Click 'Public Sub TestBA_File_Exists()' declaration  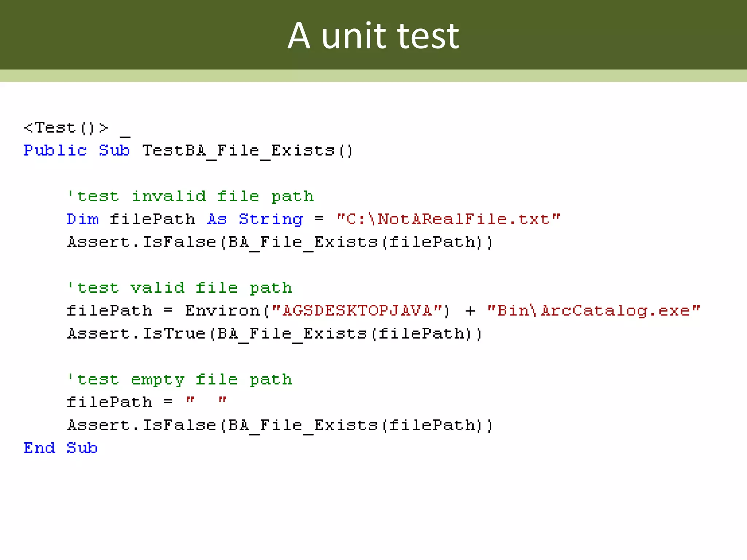(x=189, y=151)
